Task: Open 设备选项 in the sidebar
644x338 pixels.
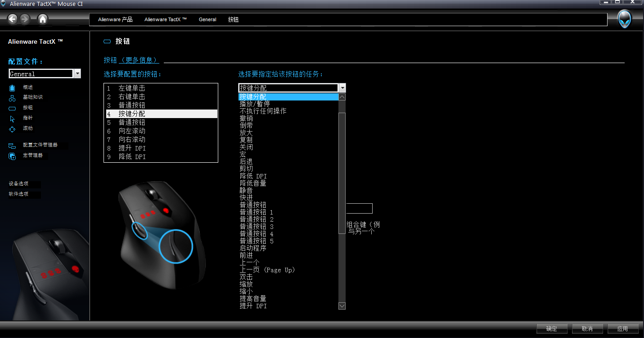Action: [x=18, y=184]
